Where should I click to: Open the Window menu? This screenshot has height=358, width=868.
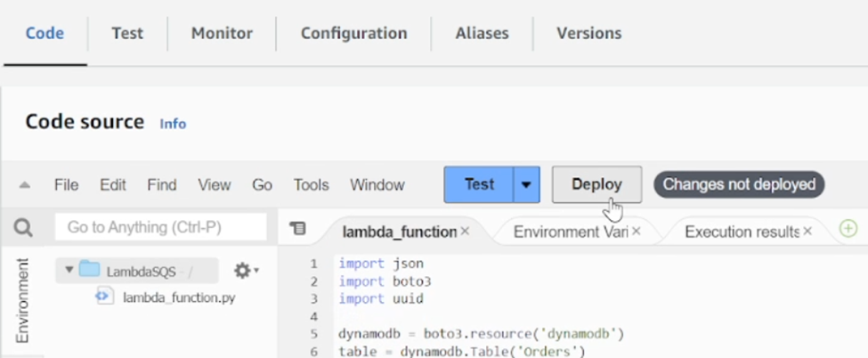coord(377,184)
